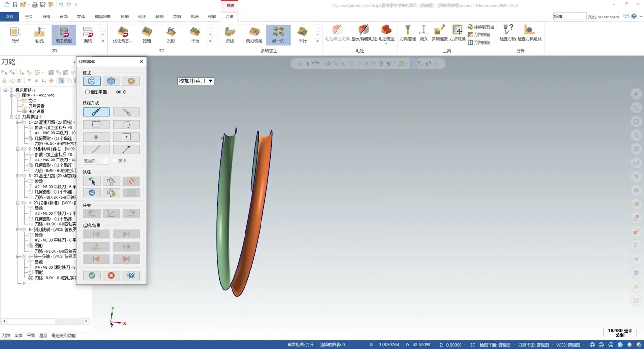
Task: Choose the window selection rectangle method
Action: point(96,125)
